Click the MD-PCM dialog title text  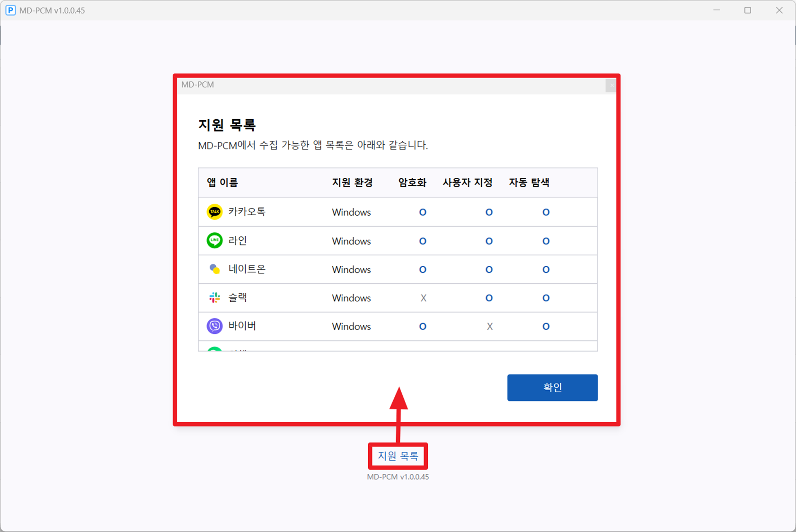click(x=197, y=85)
